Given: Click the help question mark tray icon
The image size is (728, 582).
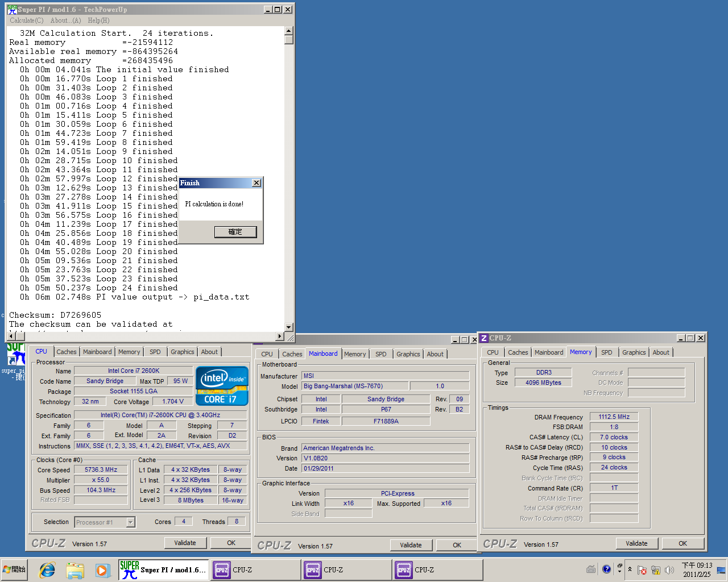Looking at the screenshot, I should (x=606, y=569).
